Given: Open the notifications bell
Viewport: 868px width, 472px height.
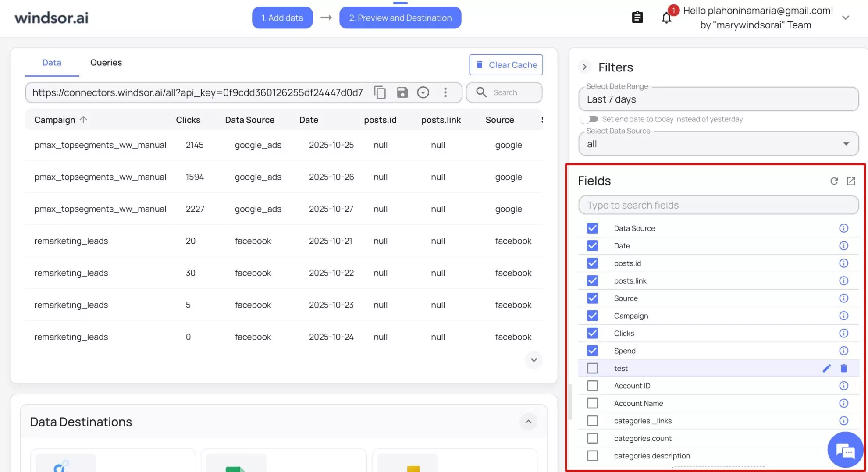Looking at the screenshot, I should pos(666,18).
